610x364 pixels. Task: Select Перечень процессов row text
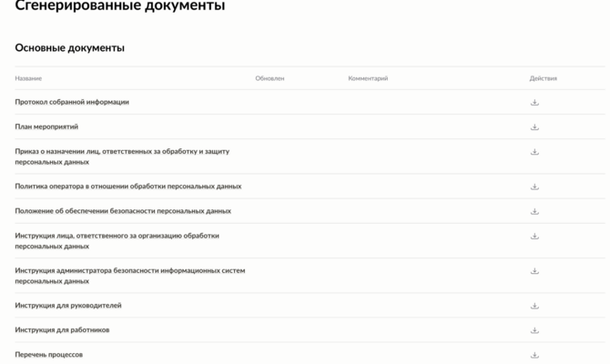48,354
